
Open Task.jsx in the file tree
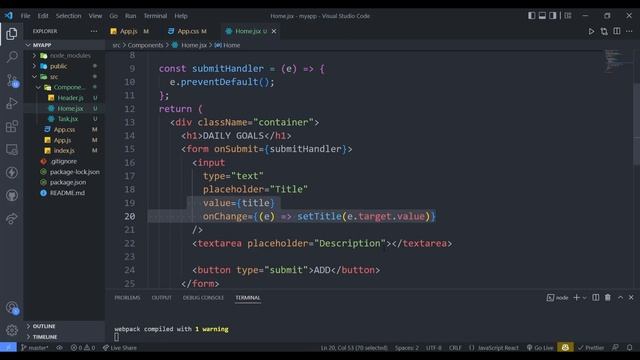coord(68,119)
